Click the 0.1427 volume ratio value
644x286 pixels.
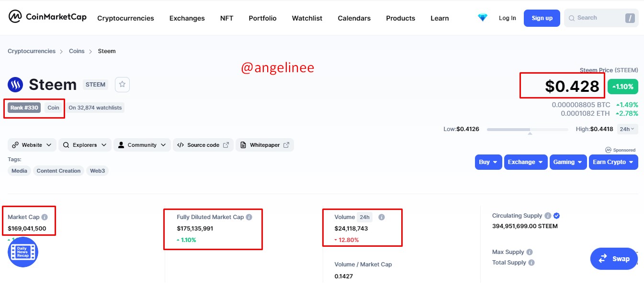point(343,276)
